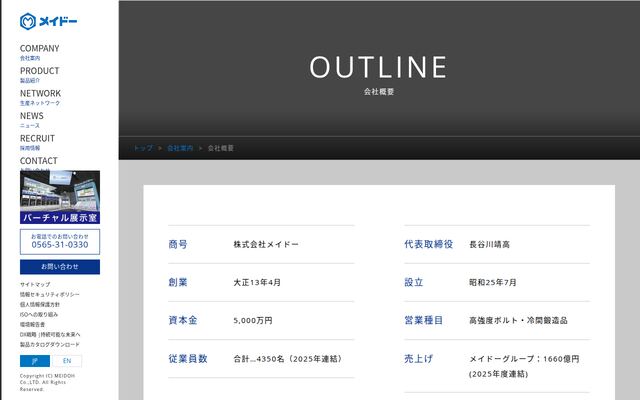This screenshot has height=400, width=640.
Task: Click the 株式会社メイドー value
Action: 266,244
